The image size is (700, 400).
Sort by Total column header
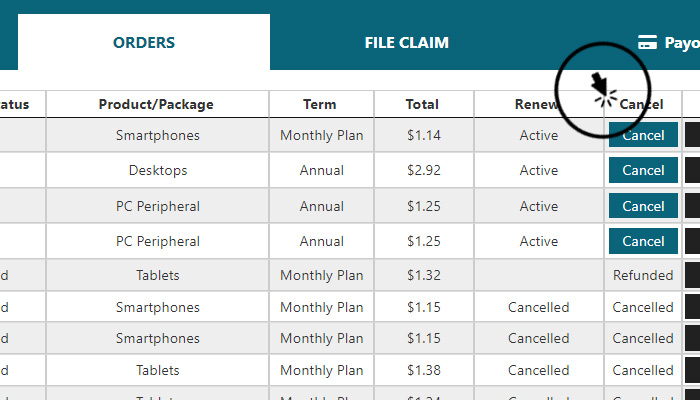click(x=422, y=104)
